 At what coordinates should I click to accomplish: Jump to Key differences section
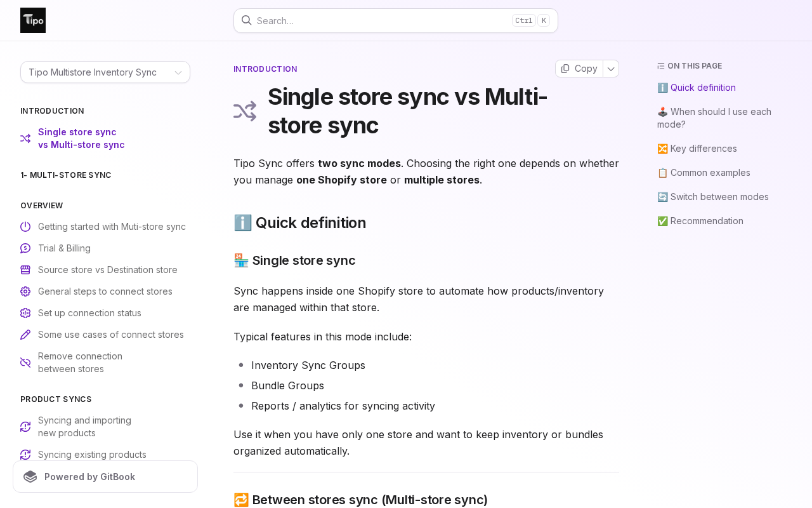coord(697,149)
